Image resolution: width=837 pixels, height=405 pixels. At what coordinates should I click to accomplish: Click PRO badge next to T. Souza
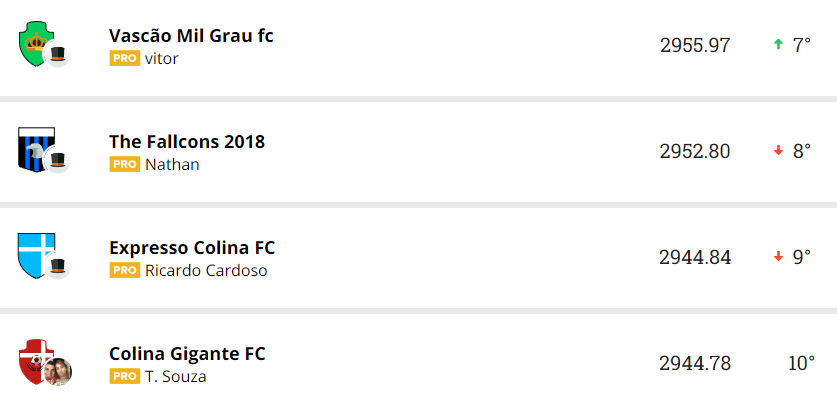tap(124, 376)
